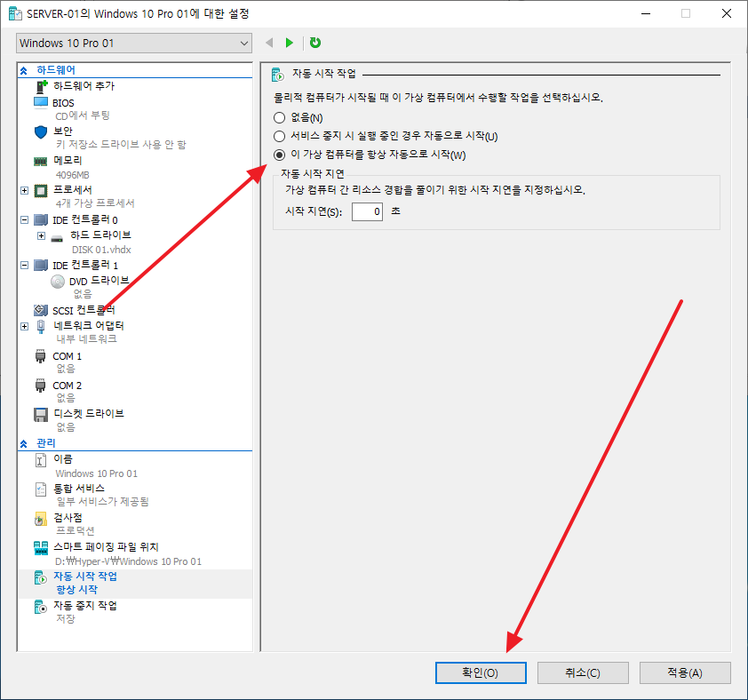Expand the 하드 드라이브 node
Image resolution: width=748 pixels, height=700 pixels.
pyautogui.click(x=42, y=236)
